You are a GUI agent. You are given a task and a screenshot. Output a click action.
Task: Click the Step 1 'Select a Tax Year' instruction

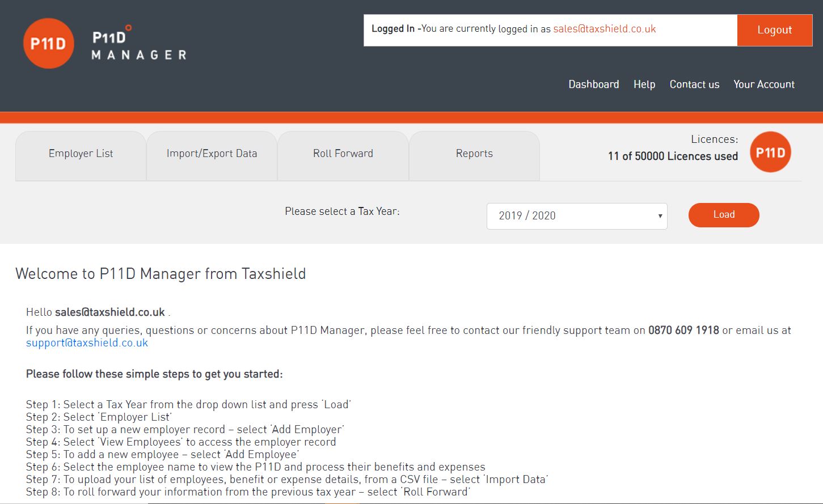188,404
